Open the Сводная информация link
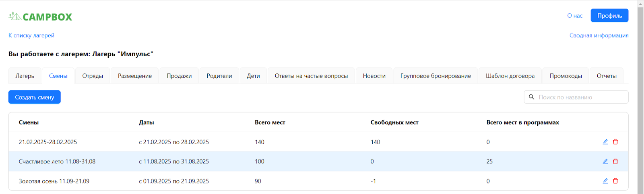Screen dimensions: 644x194 tap(599, 35)
